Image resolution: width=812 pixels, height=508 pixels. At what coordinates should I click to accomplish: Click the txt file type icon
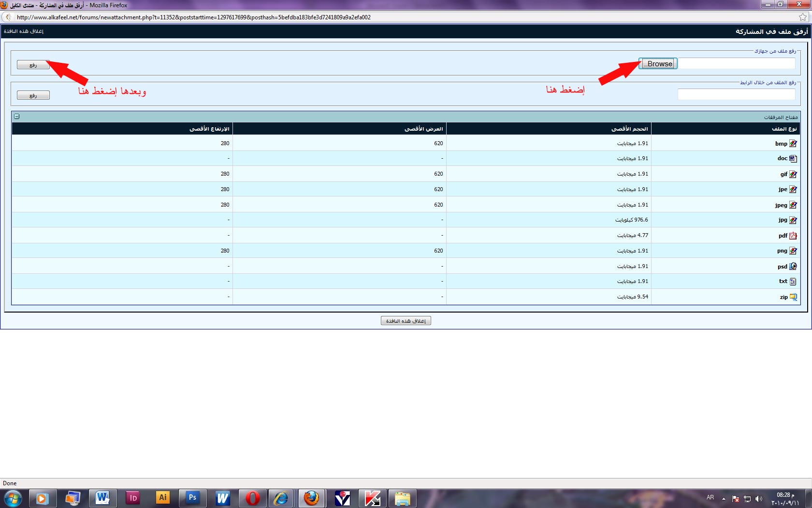coord(793,282)
